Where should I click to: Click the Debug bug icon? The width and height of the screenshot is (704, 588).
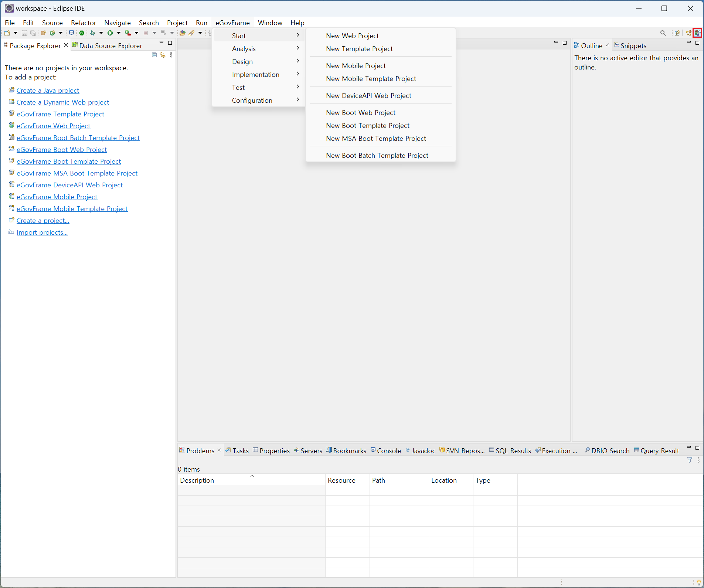[x=92, y=33]
